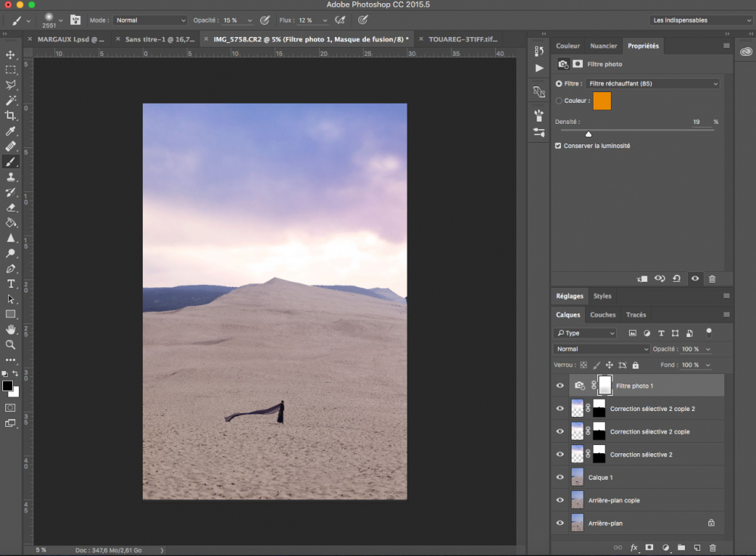
Task: Expand the Les indispensables workspace dropdown
Action: coord(702,20)
